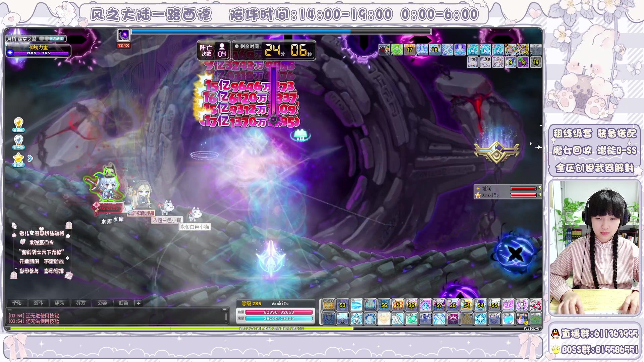Switch to the 组队 chat tab
The width and height of the screenshot is (644, 362).
coord(59,303)
